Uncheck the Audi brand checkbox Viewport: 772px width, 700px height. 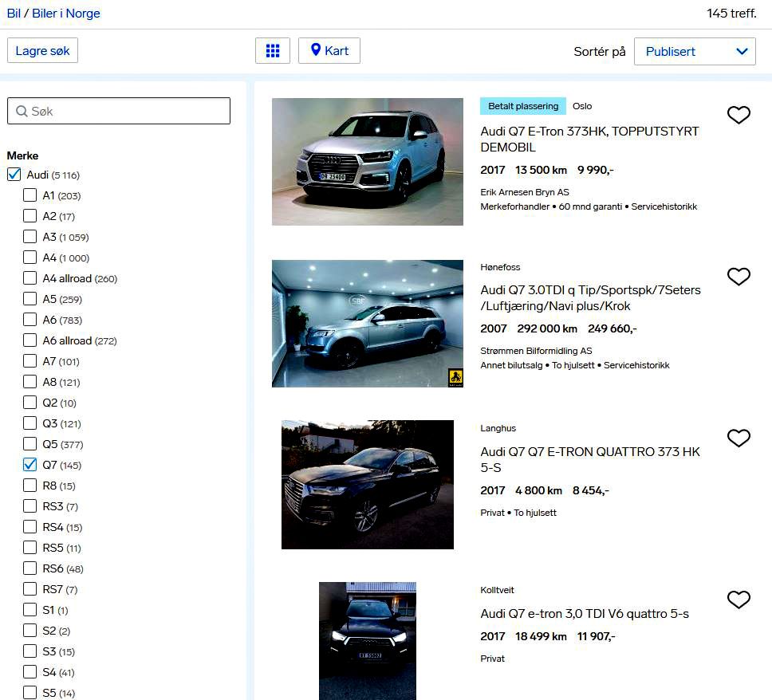point(14,175)
